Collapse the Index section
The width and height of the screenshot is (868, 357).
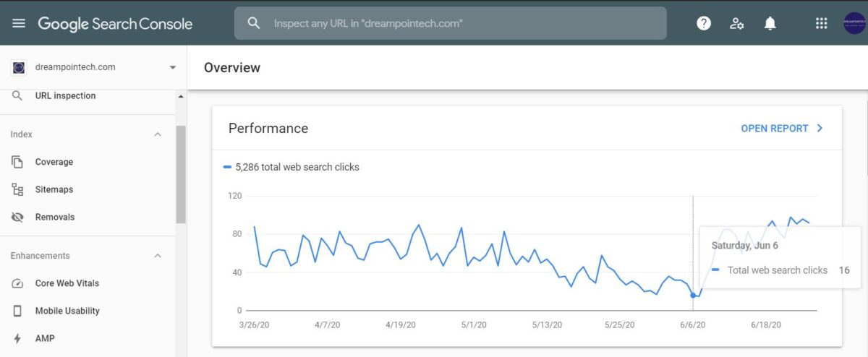click(158, 134)
